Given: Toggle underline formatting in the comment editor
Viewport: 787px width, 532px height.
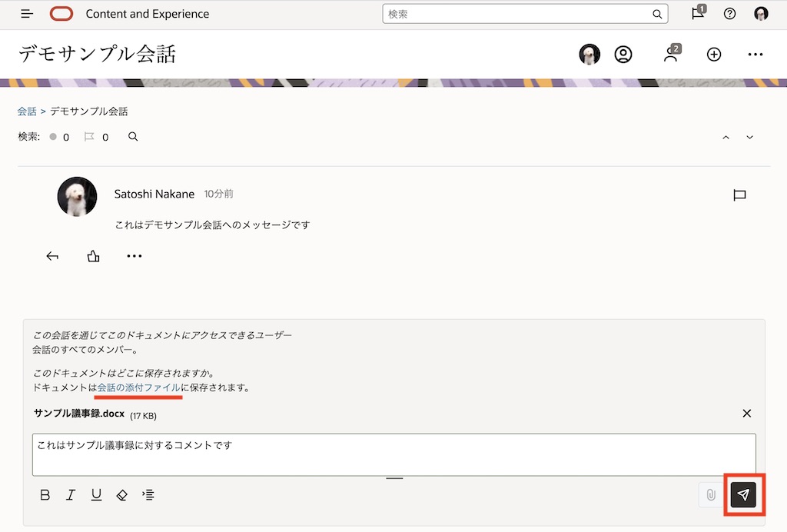Looking at the screenshot, I should (95, 495).
